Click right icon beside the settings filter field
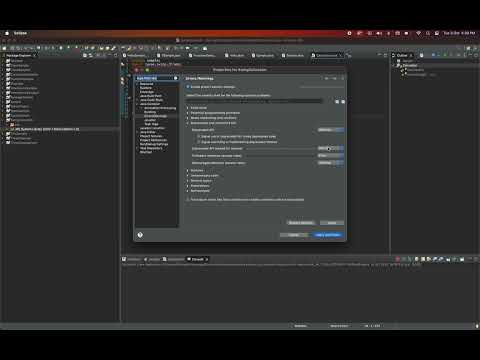The width and height of the screenshot is (480, 360). pos(343,101)
